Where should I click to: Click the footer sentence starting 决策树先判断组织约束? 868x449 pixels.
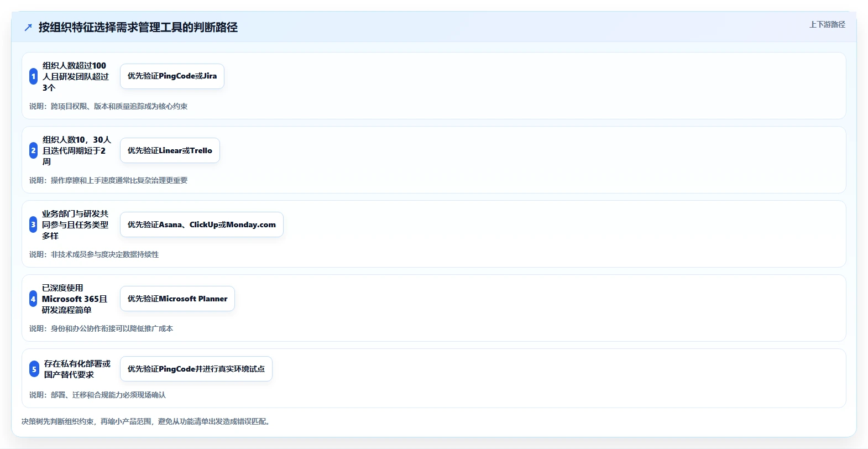(146, 421)
